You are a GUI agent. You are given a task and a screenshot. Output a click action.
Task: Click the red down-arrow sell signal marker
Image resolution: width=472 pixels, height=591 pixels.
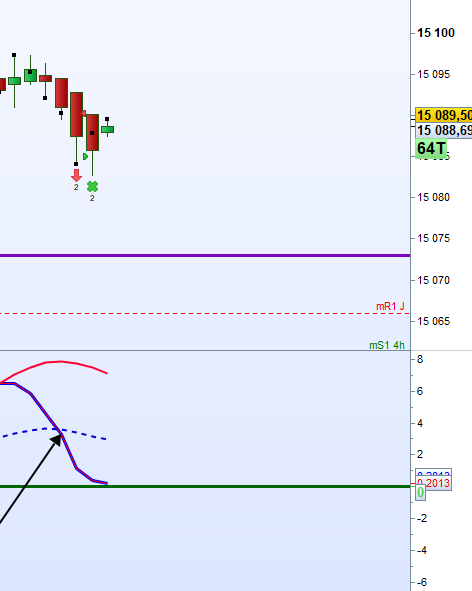click(77, 175)
